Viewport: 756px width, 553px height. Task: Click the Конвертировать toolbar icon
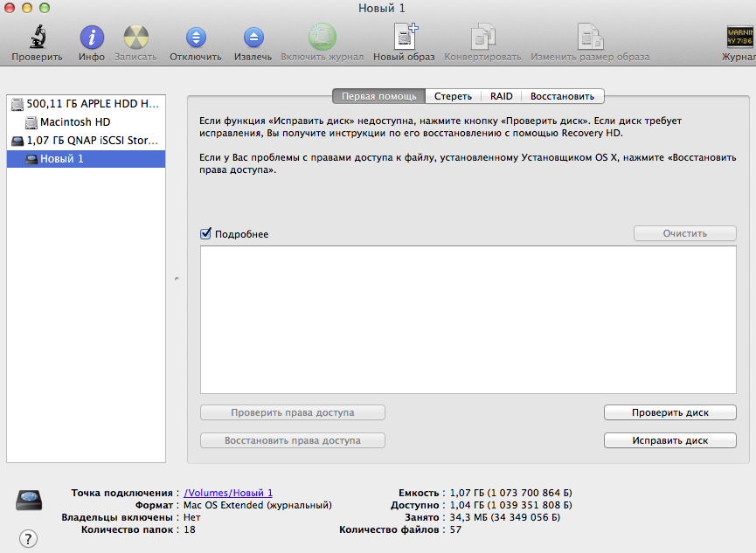click(x=482, y=37)
